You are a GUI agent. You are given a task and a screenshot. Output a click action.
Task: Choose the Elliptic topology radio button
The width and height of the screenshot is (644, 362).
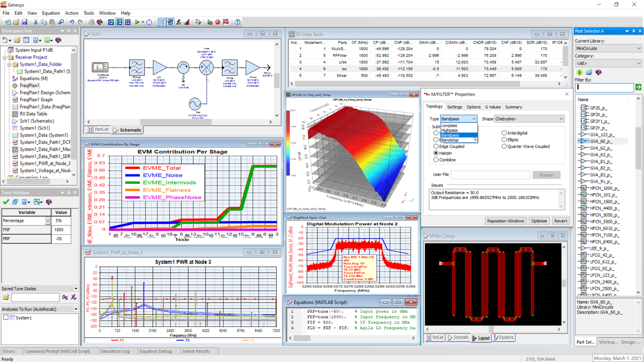pyautogui.click(x=504, y=139)
